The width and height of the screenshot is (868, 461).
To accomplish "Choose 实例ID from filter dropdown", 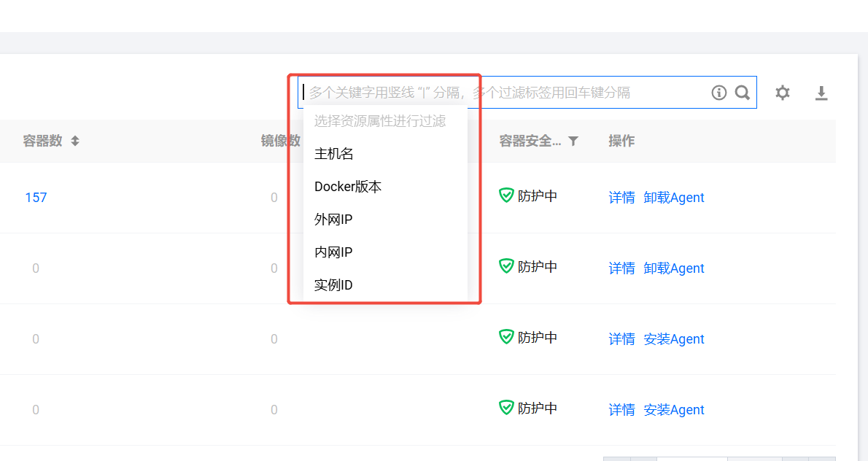I will click(x=333, y=285).
